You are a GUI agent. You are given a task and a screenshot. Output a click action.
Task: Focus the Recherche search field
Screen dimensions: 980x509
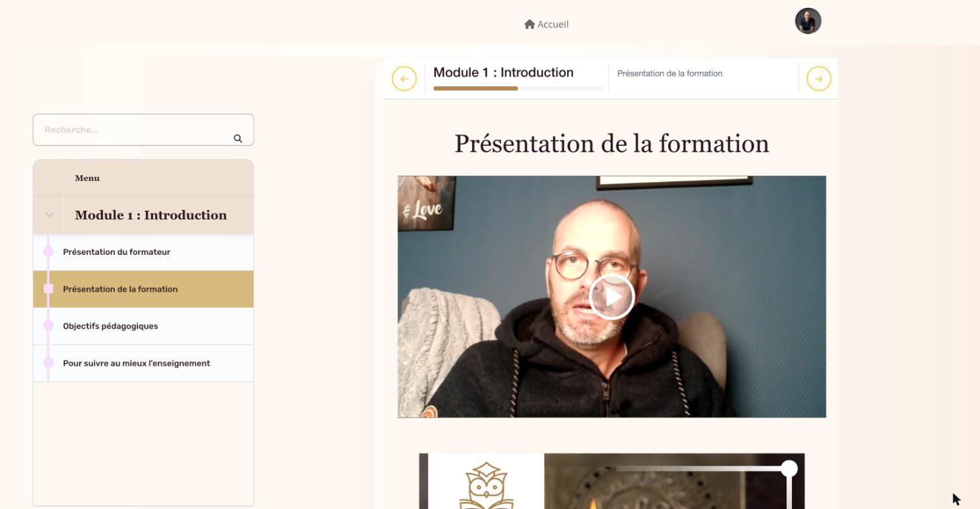(x=143, y=130)
